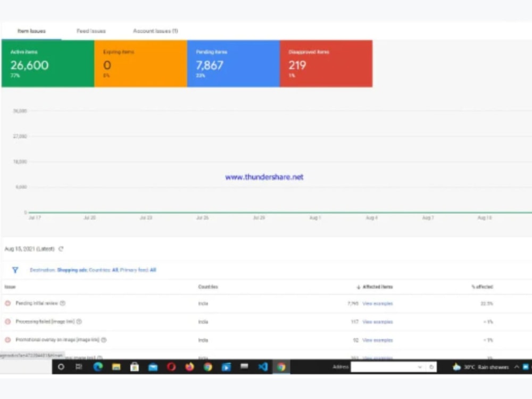This screenshot has height=399, width=532.
Task: Click the Windows search circle on the taskbar
Action: (61, 367)
